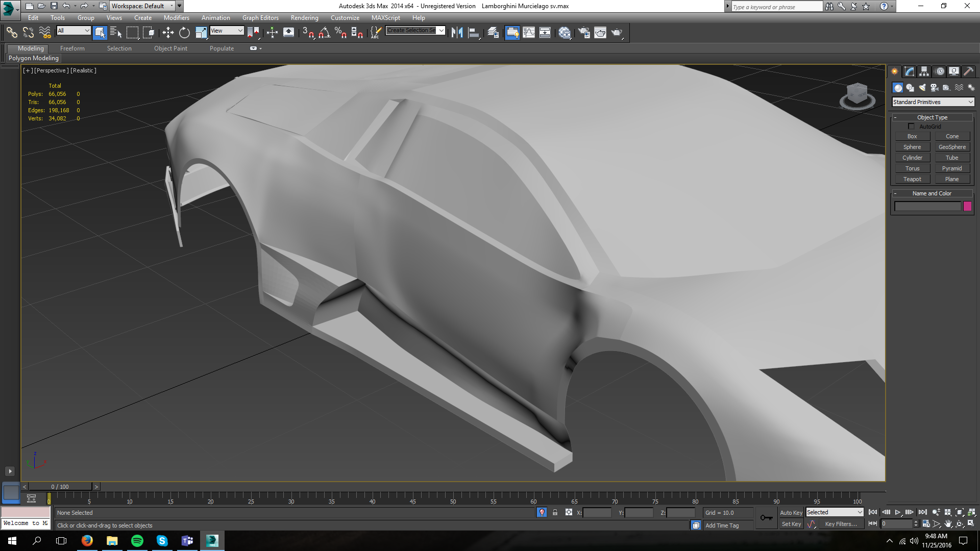980x551 pixels.
Task: Switch to the Lights category in Create panel
Action: [x=922, y=87]
